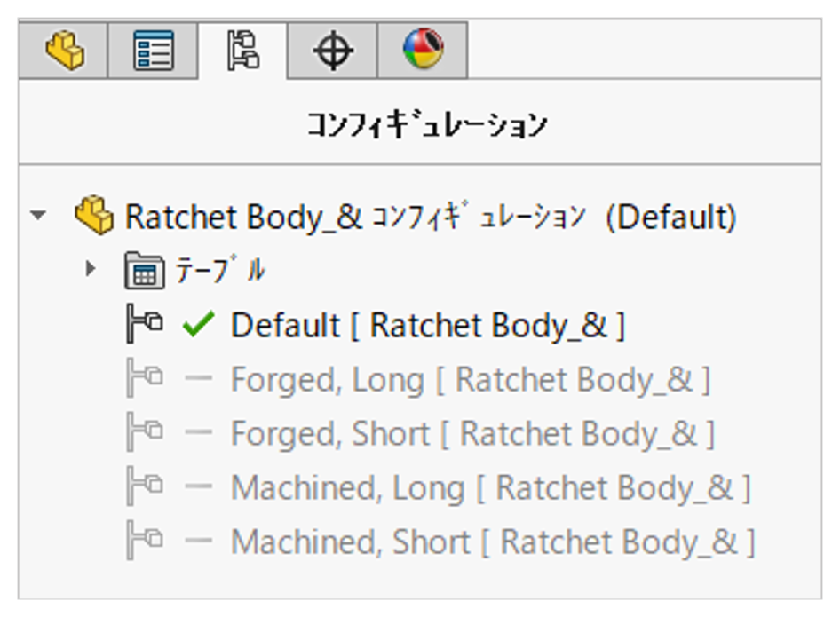Open the DimXpertManager crosshair tab
Viewport: 840px width, 617px height.
pyautogui.click(x=333, y=51)
